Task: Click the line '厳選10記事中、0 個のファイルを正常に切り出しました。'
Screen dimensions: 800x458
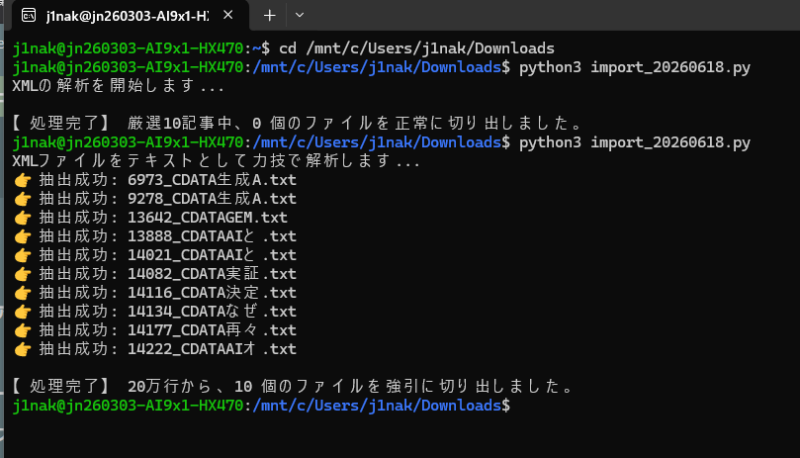Action: [x=355, y=123]
